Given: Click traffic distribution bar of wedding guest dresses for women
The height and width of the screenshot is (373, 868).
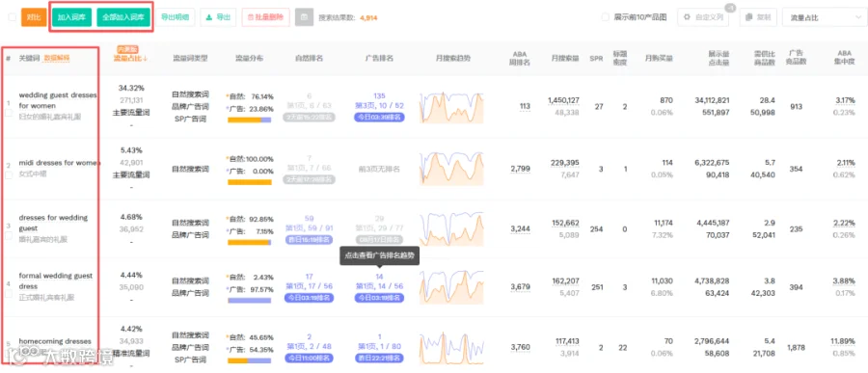Looking at the screenshot, I should (x=249, y=120).
